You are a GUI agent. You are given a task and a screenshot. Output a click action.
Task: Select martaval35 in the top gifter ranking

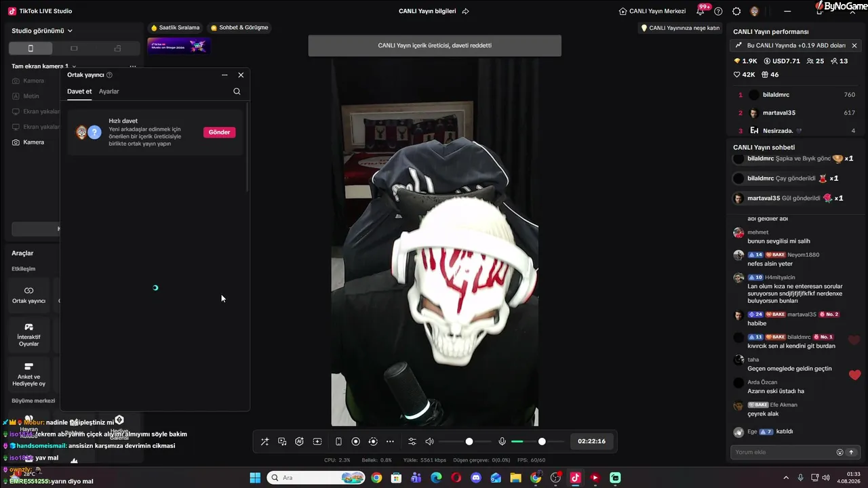coord(794,113)
